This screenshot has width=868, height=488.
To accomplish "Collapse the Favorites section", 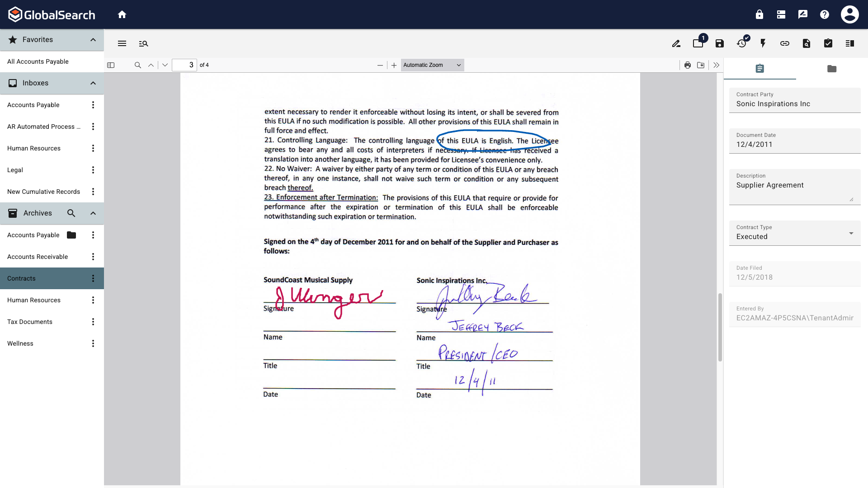I will [93, 40].
